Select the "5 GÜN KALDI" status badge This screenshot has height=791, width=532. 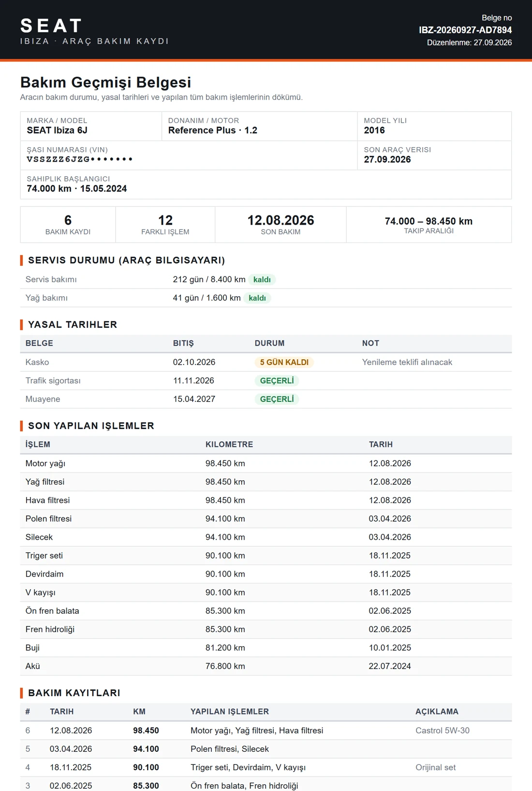coord(284,362)
